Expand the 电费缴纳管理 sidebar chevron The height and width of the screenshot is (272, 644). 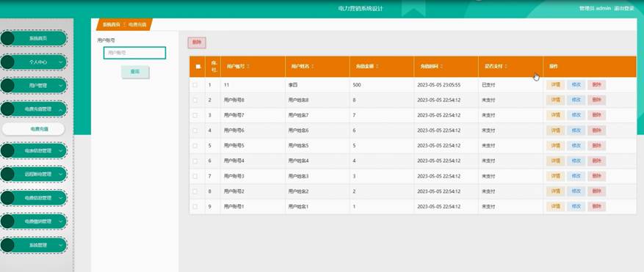(x=61, y=221)
